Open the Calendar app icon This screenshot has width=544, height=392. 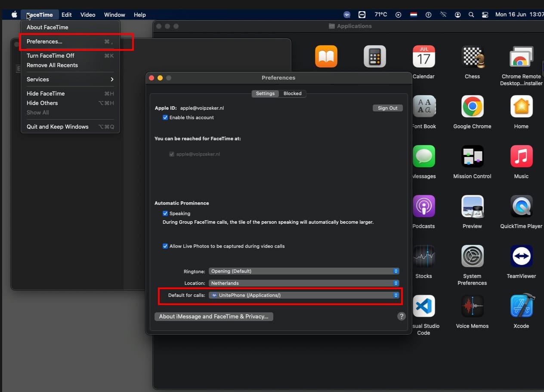[x=423, y=56]
